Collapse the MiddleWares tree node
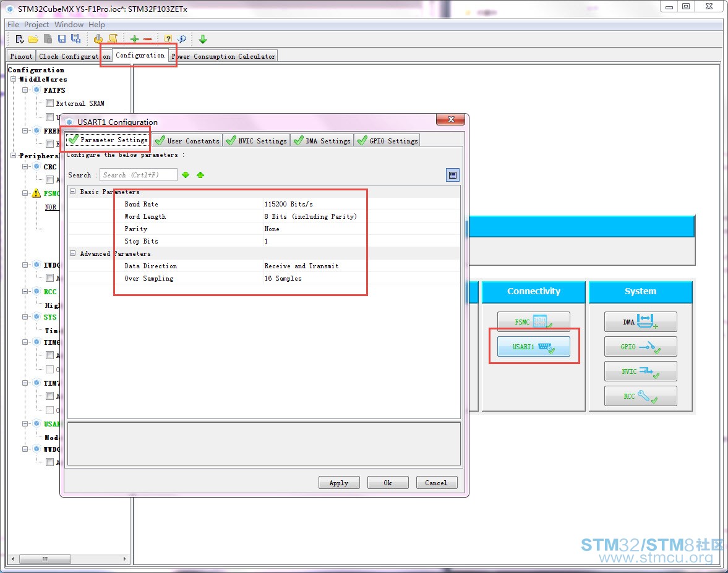 [14, 79]
